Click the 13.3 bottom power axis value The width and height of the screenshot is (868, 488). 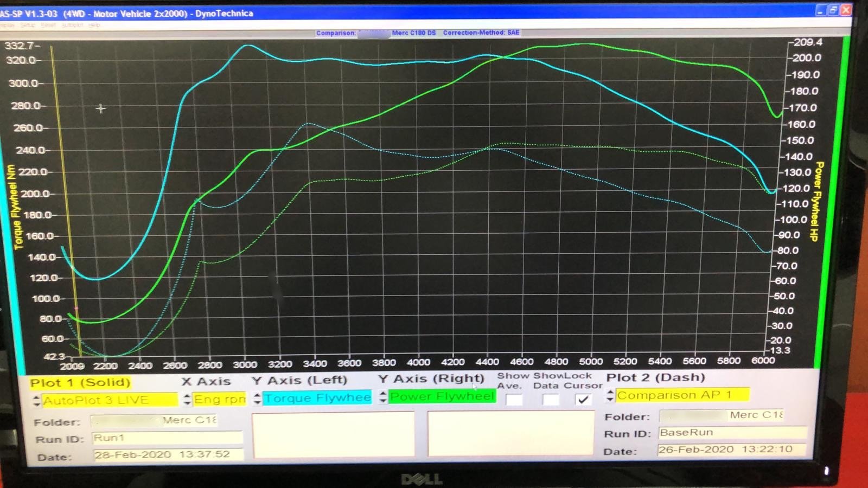click(x=780, y=350)
